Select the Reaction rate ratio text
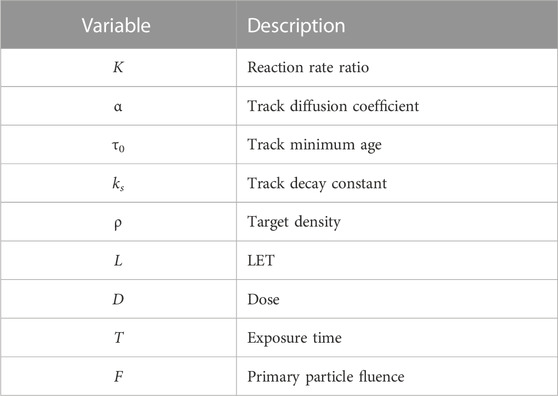The image size is (558, 396). tap(308, 67)
